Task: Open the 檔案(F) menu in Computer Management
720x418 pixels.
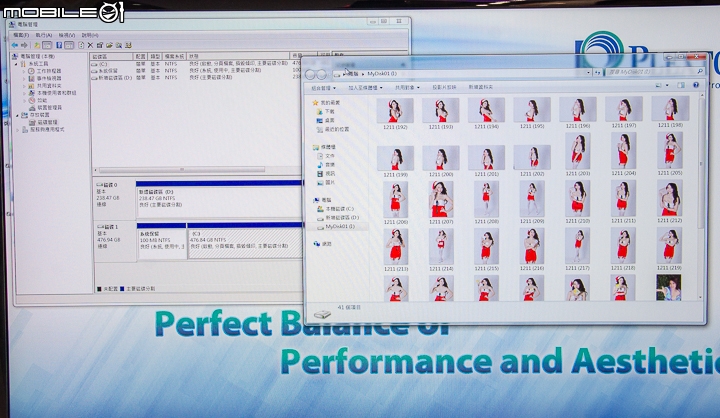Action: coord(21,35)
